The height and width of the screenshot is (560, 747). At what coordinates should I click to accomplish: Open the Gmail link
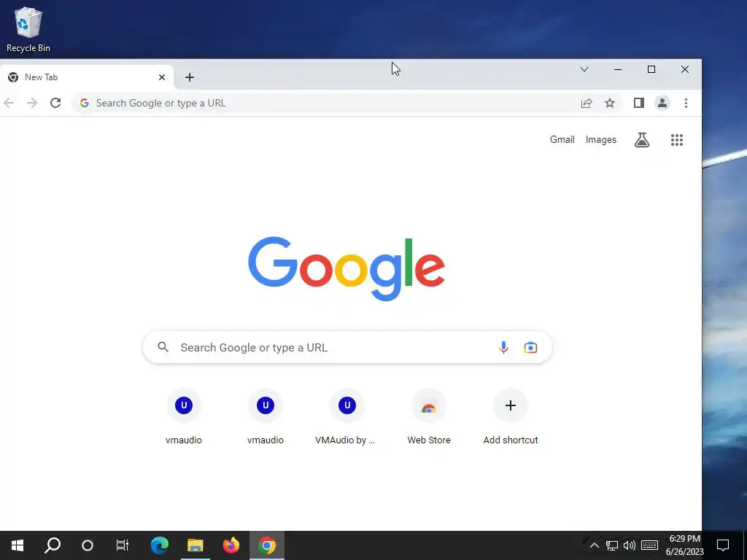[x=562, y=139]
